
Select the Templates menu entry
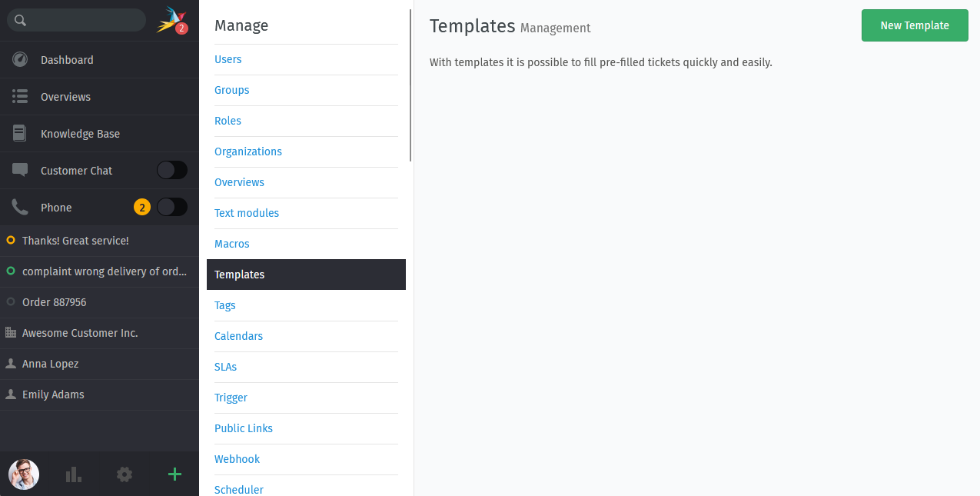306,275
